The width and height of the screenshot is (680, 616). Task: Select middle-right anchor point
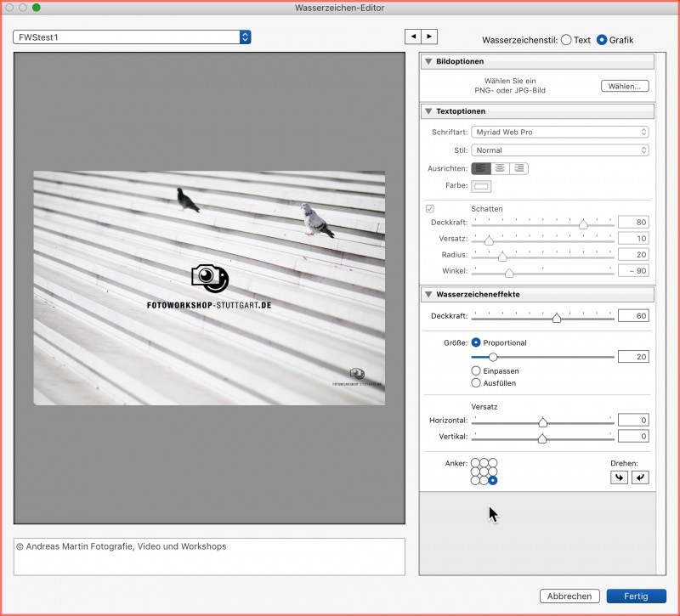tap(493, 472)
